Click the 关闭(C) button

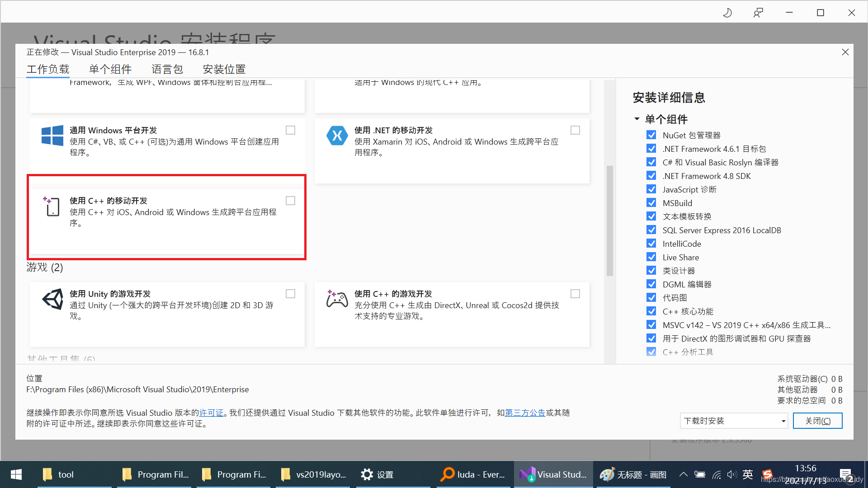click(x=817, y=421)
